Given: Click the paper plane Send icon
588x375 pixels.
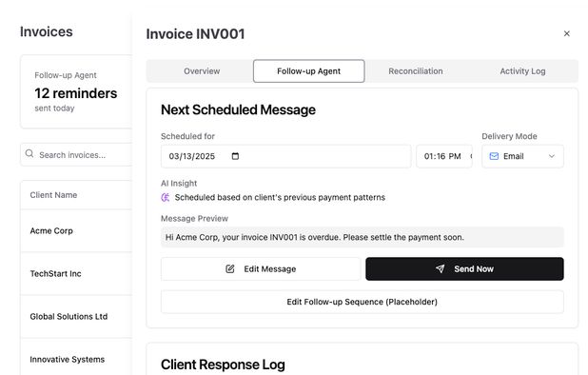Looking at the screenshot, I should [441, 268].
